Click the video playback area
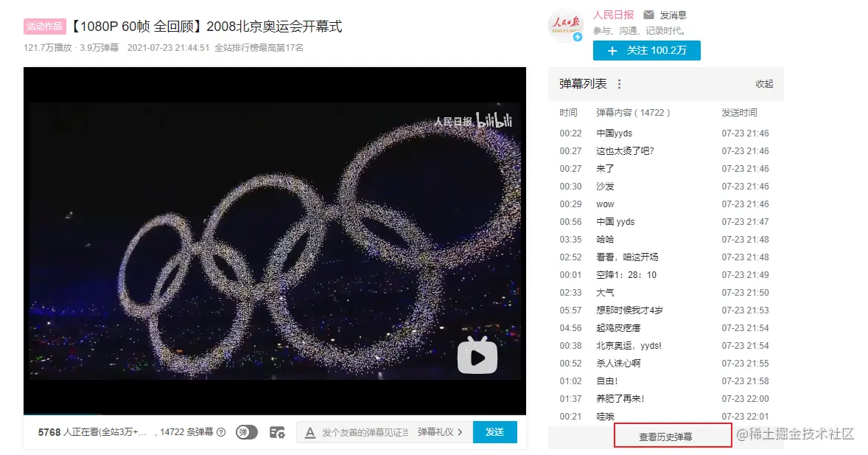The width and height of the screenshot is (868, 455). [275, 240]
